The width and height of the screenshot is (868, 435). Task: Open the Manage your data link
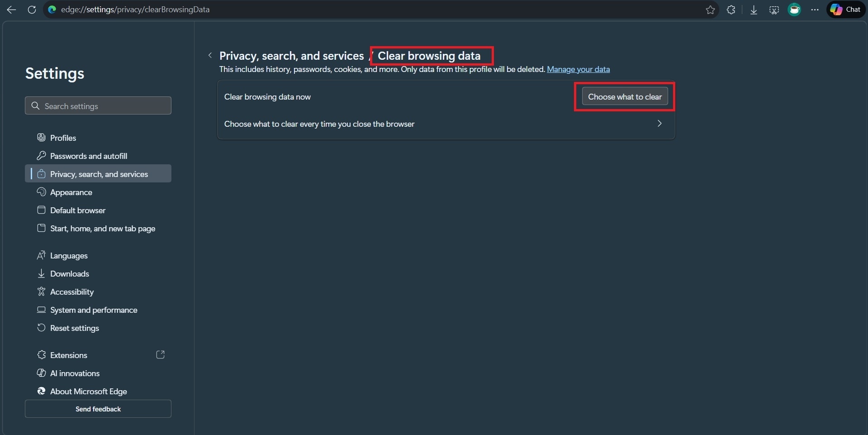(578, 69)
